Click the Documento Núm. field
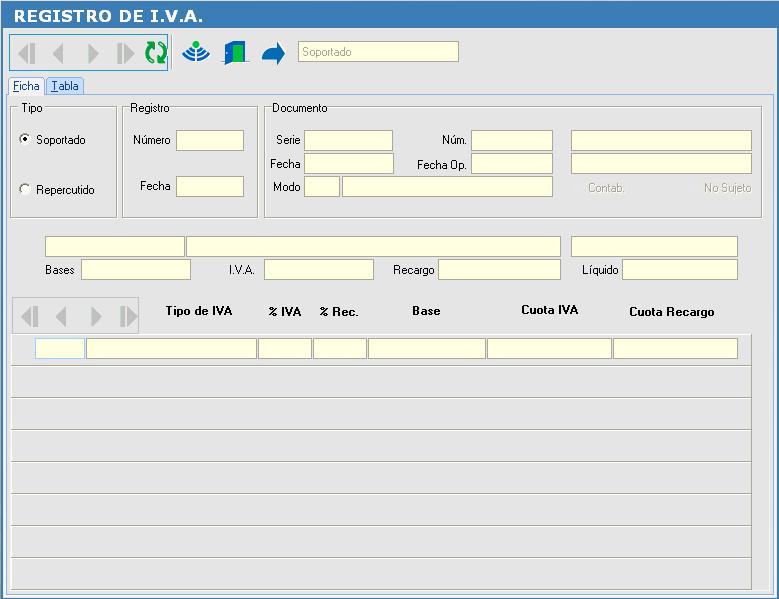The height and width of the screenshot is (599, 779). pos(512,140)
